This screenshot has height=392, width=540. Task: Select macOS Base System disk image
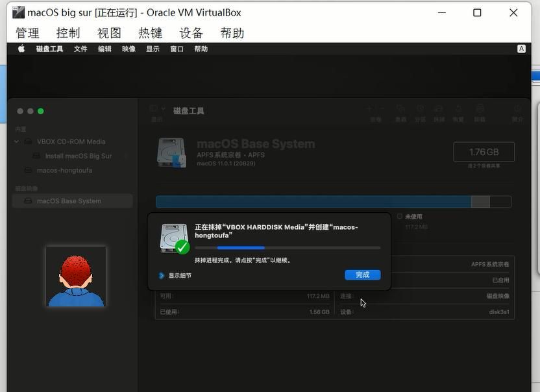coord(68,201)
